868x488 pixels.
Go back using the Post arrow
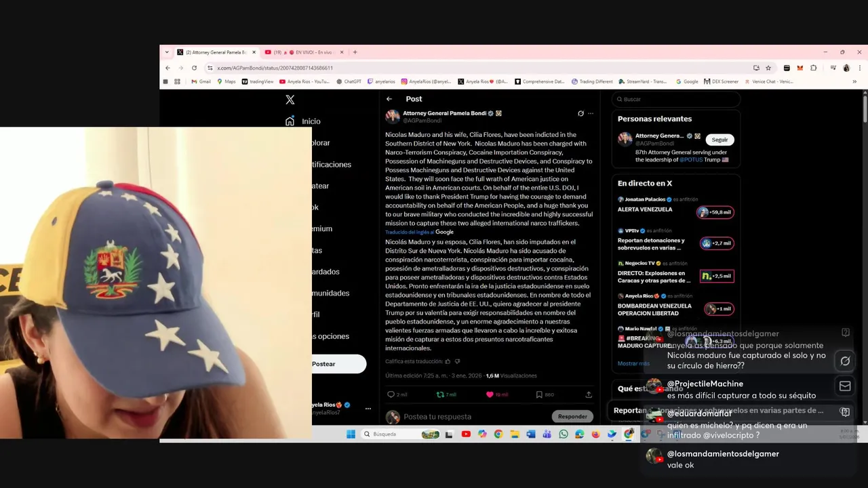point(389,99)
